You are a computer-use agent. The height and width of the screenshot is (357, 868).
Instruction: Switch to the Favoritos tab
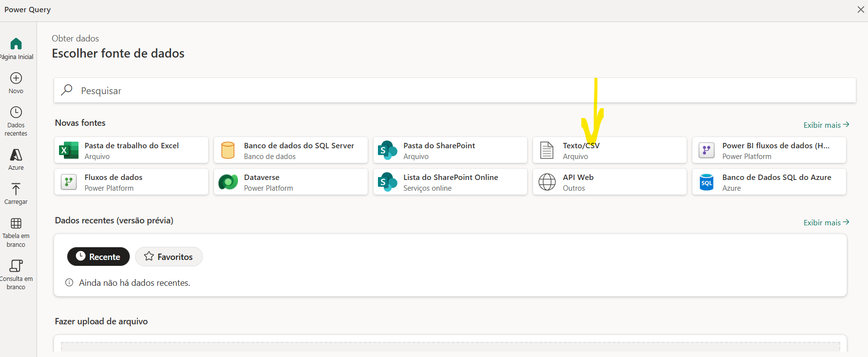tap(169, 257)
